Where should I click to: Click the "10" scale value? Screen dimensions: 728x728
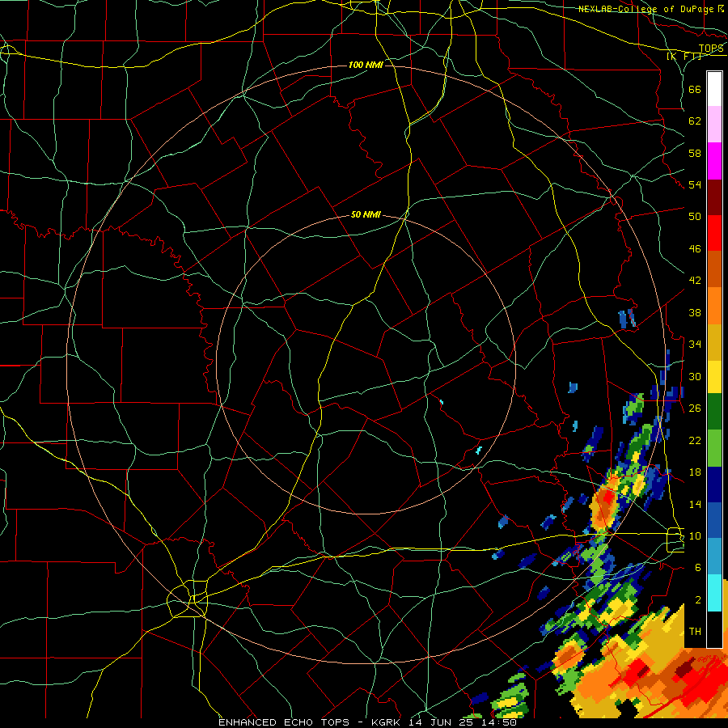click(695, 536)
